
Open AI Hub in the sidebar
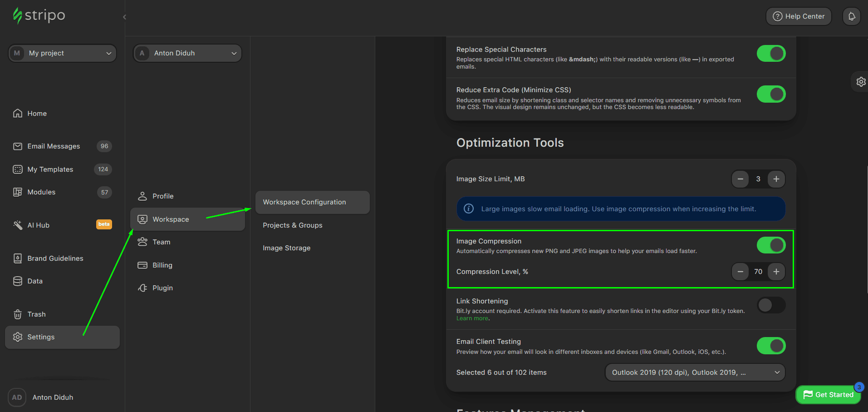38,225
